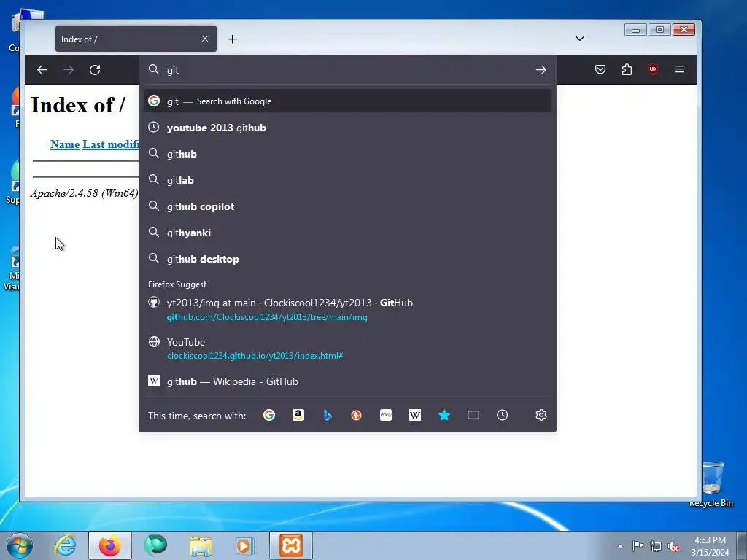Search this time with DuckDuckGo
Screen dimensions: 747x560
click(356, 415)
